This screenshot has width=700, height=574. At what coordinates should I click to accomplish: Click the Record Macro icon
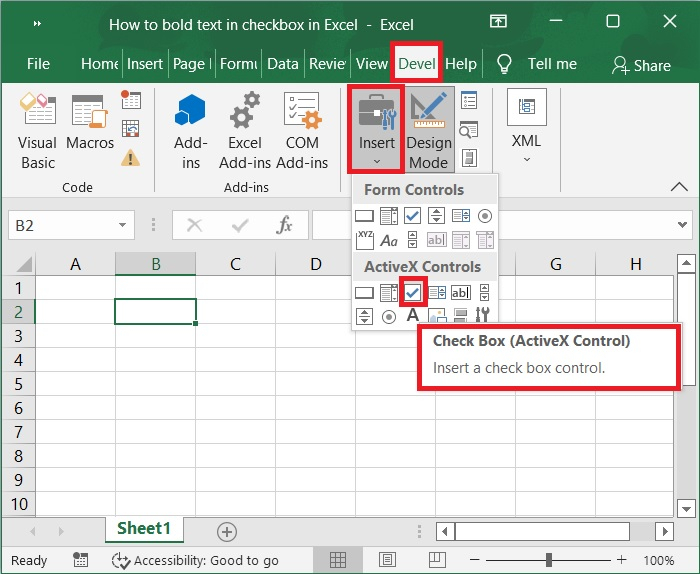click(x=131, y=100)
